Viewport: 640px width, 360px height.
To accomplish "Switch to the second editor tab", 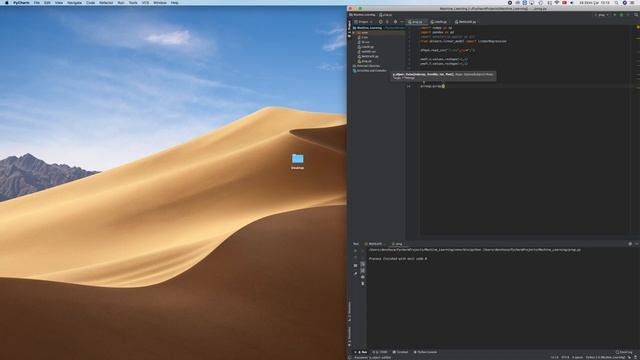I will pos(440,22).
